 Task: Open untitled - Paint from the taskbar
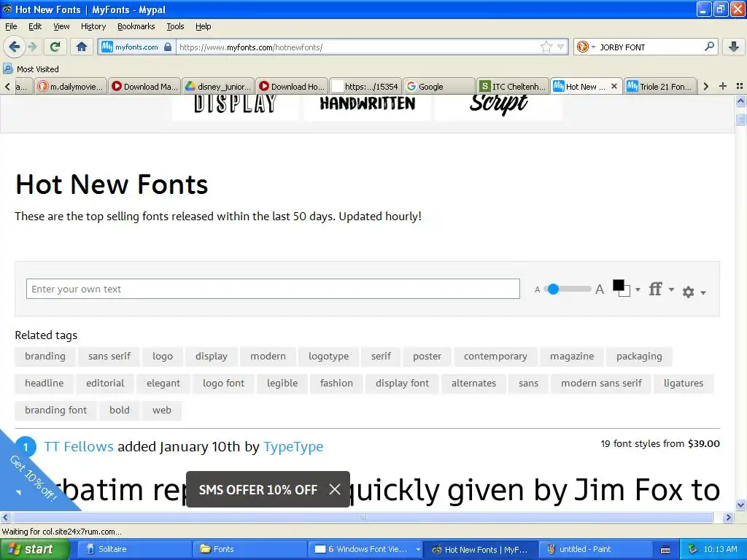point(595,550)
